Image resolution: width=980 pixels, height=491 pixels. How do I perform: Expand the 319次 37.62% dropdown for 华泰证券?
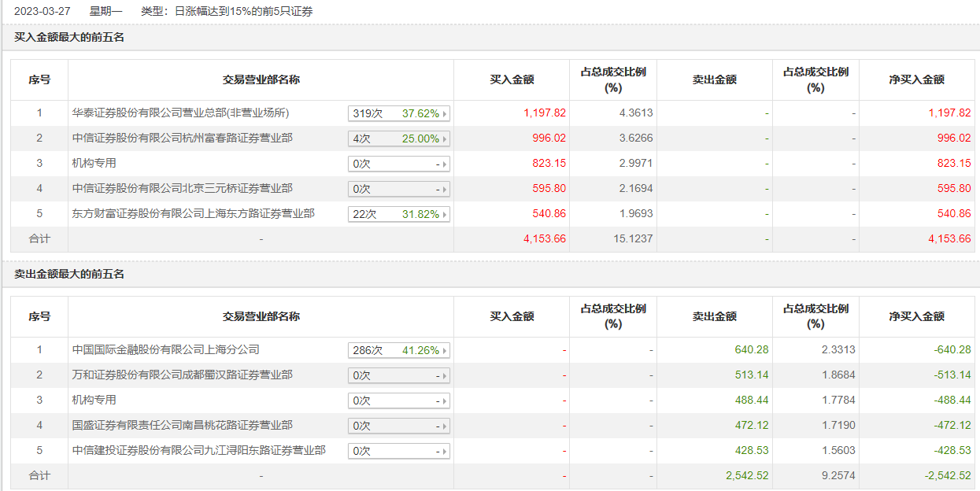[x=444, y=114]
